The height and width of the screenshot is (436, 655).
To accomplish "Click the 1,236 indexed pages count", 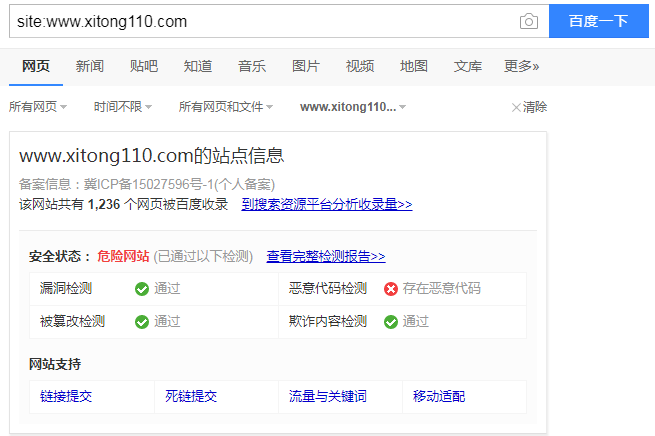I will pos(104,204).
